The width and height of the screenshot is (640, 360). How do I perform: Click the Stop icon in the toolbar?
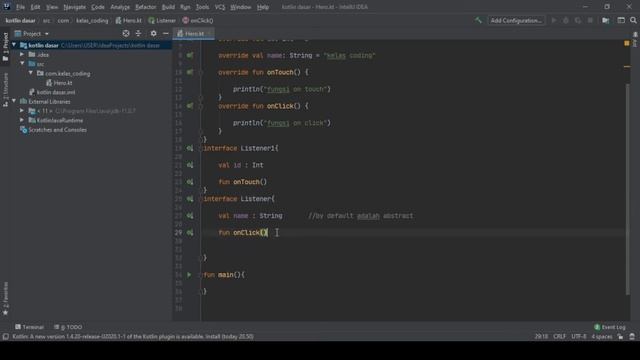click(590, 20)
